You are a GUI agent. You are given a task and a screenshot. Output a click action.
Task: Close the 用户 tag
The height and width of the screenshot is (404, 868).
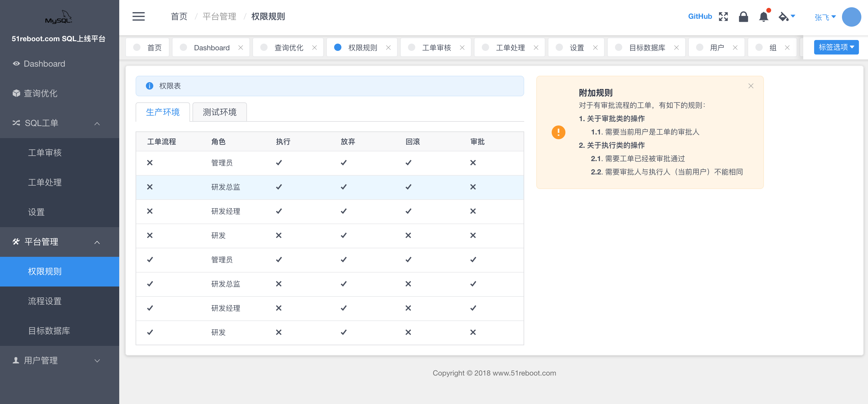[735, 48]
